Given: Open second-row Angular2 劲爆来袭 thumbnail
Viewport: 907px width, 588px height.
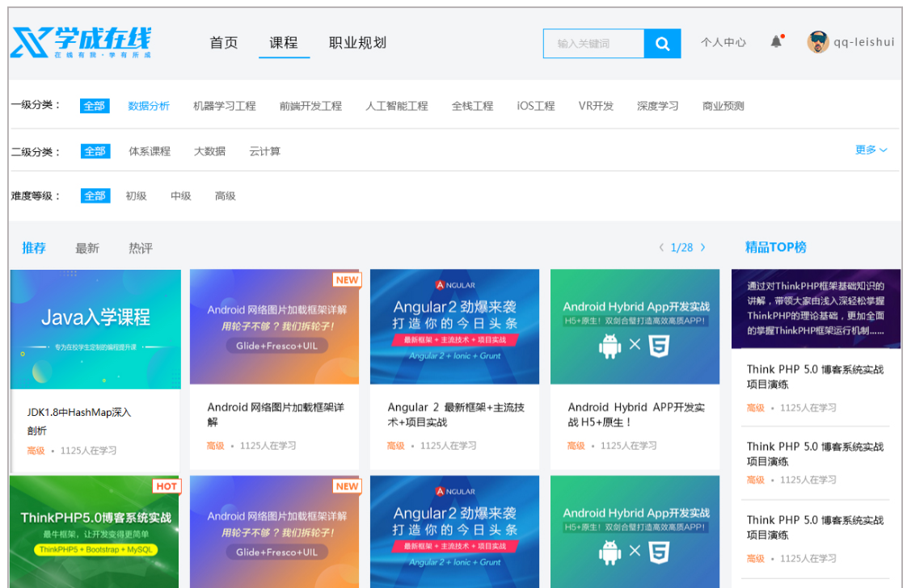Looking at the screenshot, I should (x=454, y=532).
